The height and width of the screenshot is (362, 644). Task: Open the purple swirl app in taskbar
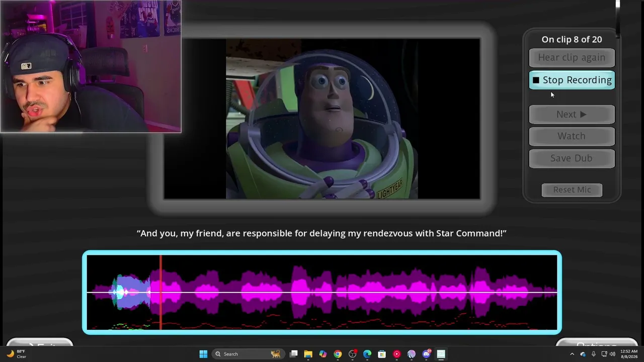coord(412,354)
